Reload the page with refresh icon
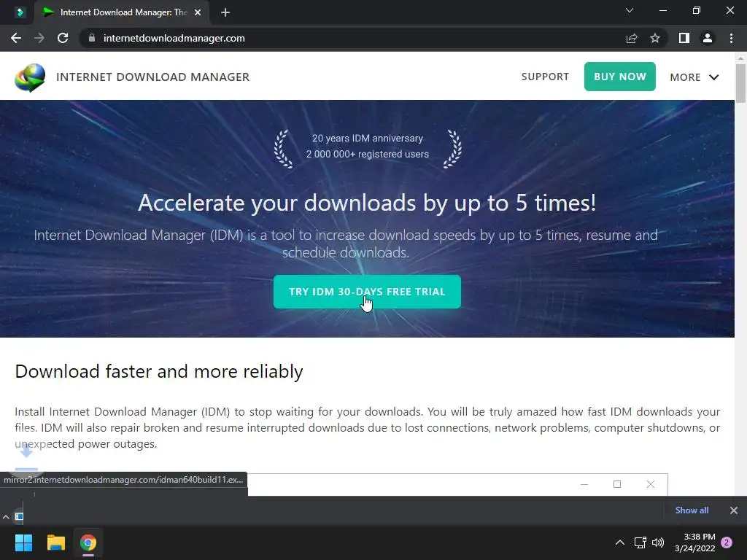The image size is (747, 560). click(63, 38)
